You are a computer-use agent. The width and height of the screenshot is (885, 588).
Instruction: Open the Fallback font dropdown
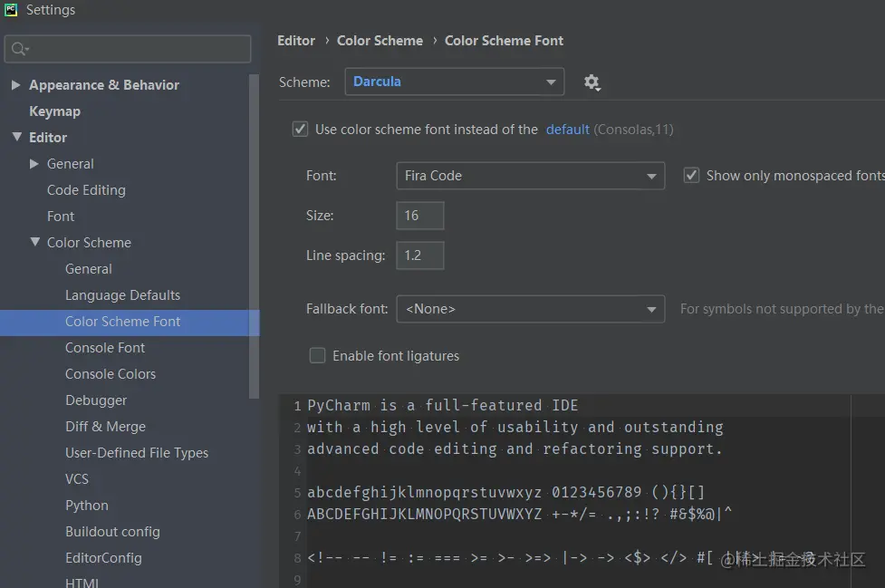[530, 309]
